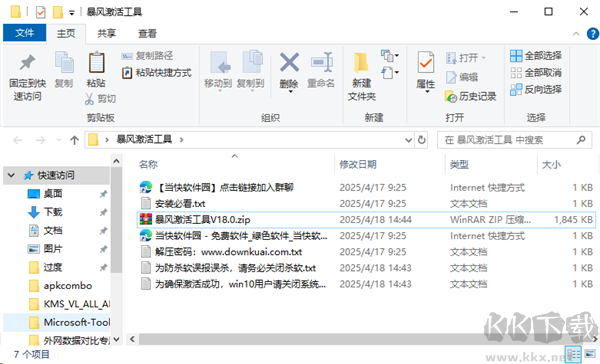Open the ribbon Help question icon
The height and width of the screenshot is (364, 600).
click(x=592, y=34)
